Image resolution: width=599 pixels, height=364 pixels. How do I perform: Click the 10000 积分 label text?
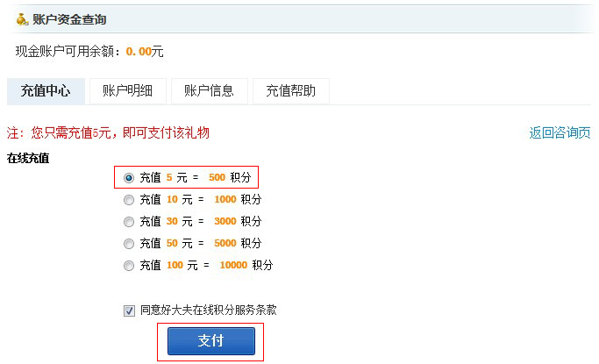pos(246,265)
